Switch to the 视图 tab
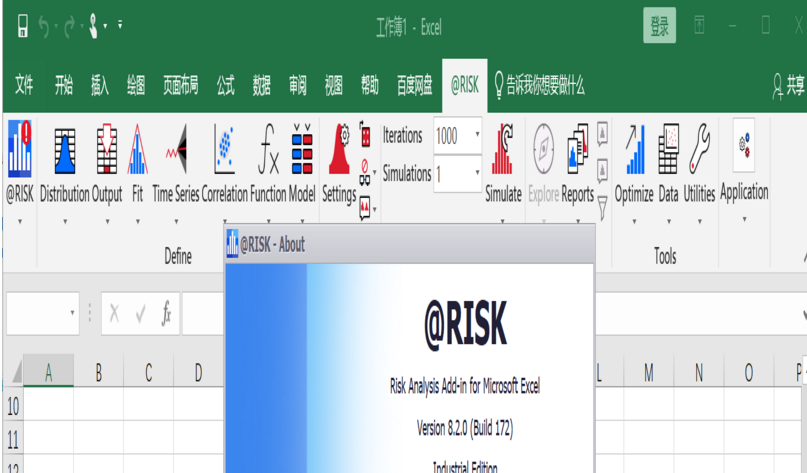807x473 pixels. (x=334, y=85)
